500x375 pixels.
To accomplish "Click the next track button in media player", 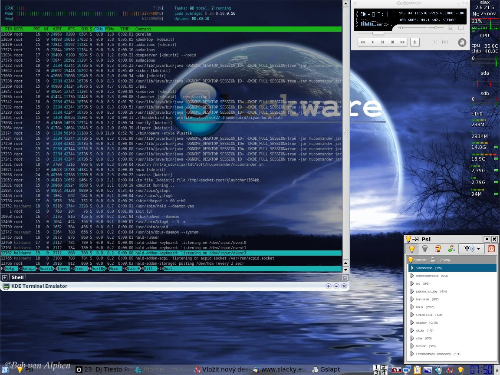I will point(402,42).
